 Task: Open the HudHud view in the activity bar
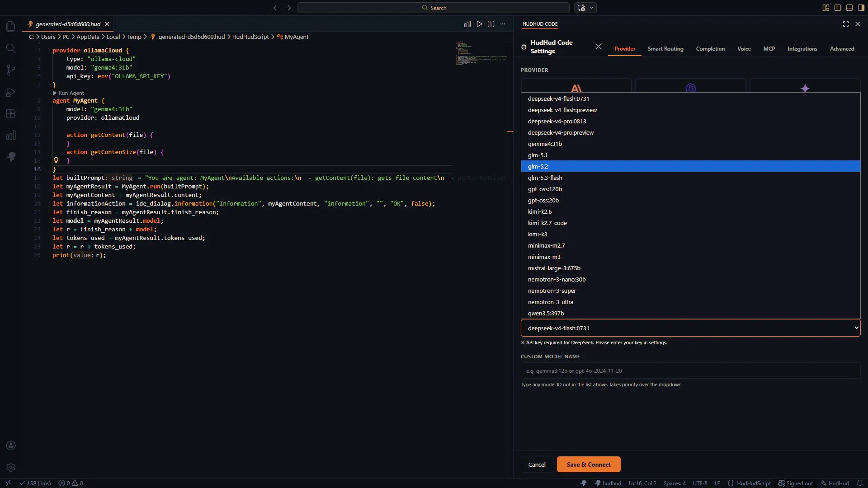tap(11, 157)
